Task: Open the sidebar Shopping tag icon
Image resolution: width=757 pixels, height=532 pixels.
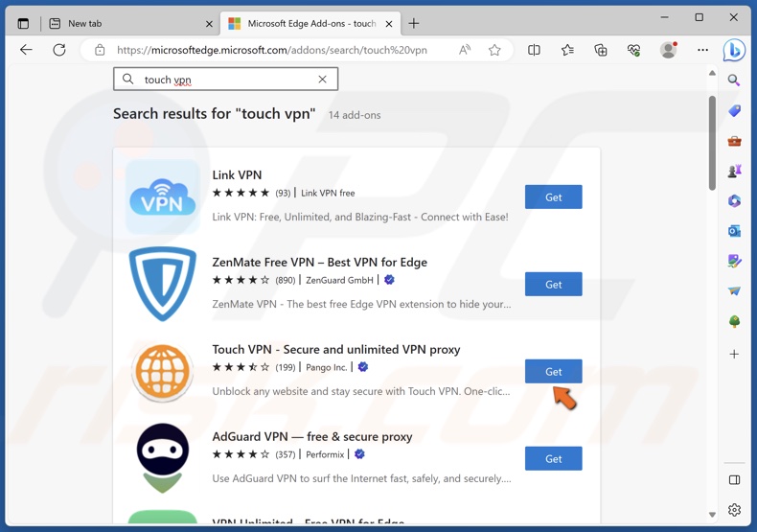Action: [734, 111]
